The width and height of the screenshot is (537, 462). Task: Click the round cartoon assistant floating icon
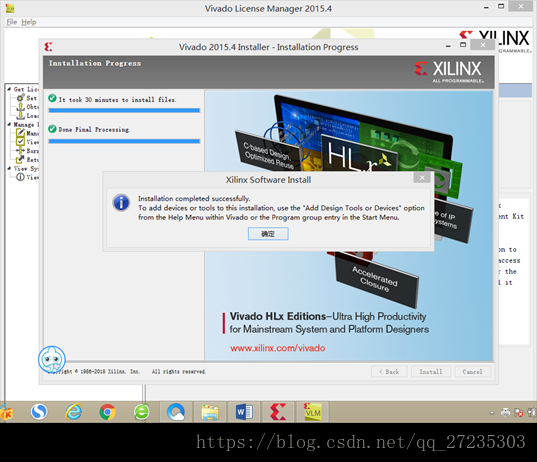[52, 359]
